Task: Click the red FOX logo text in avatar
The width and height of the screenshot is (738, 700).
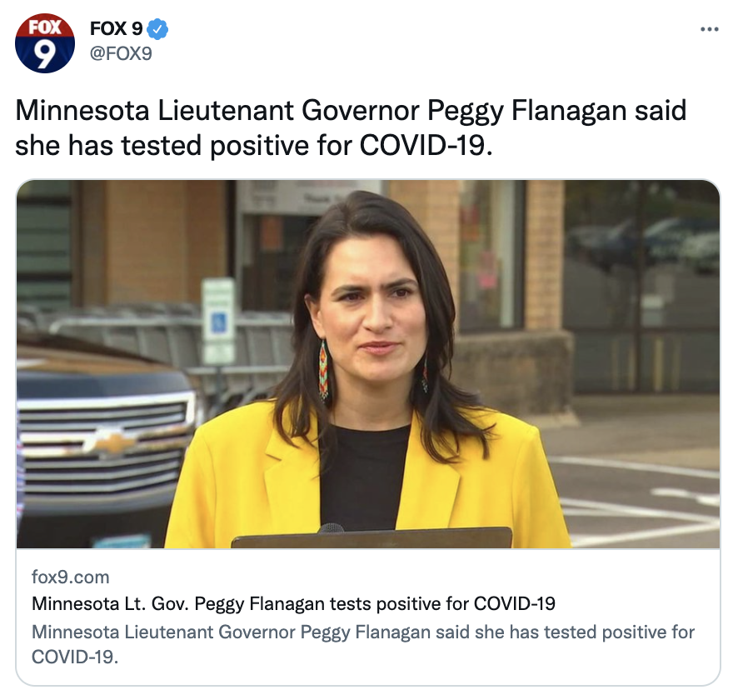Action: pyautogui.click(x=45, y=27)
